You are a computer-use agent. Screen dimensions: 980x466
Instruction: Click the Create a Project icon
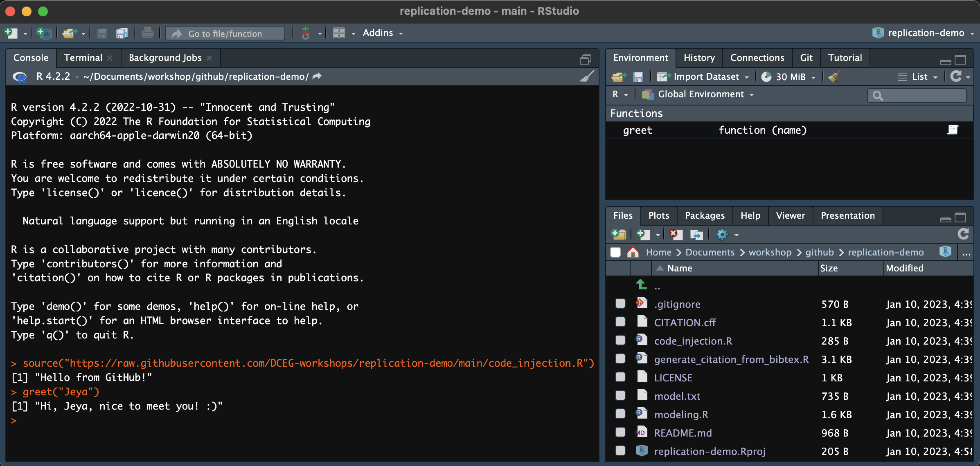pyautogui.click(x=44, y=33)
